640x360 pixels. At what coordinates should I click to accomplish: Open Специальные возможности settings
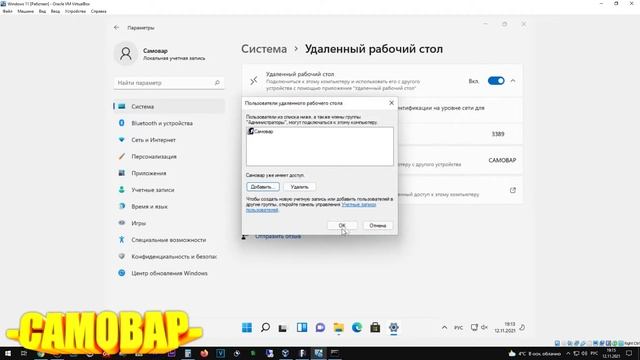(169, 240)
